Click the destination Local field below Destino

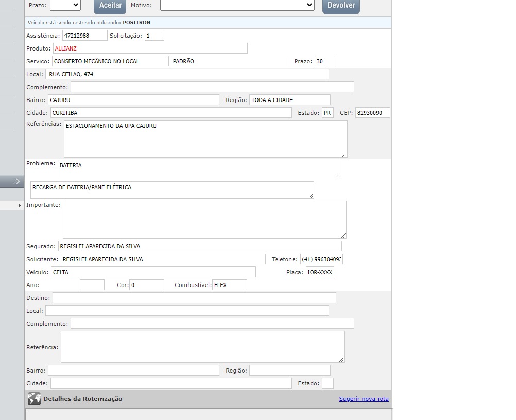[x=187, y=310]
